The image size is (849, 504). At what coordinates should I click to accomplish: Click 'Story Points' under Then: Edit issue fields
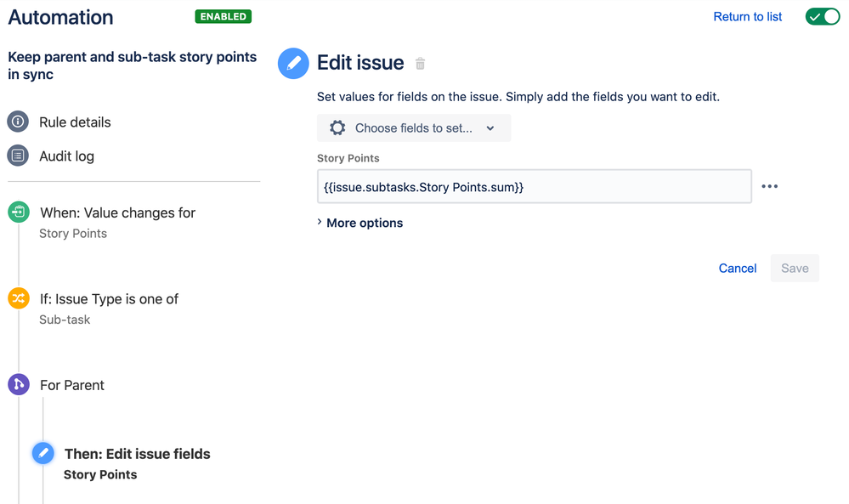pos(101,474)
